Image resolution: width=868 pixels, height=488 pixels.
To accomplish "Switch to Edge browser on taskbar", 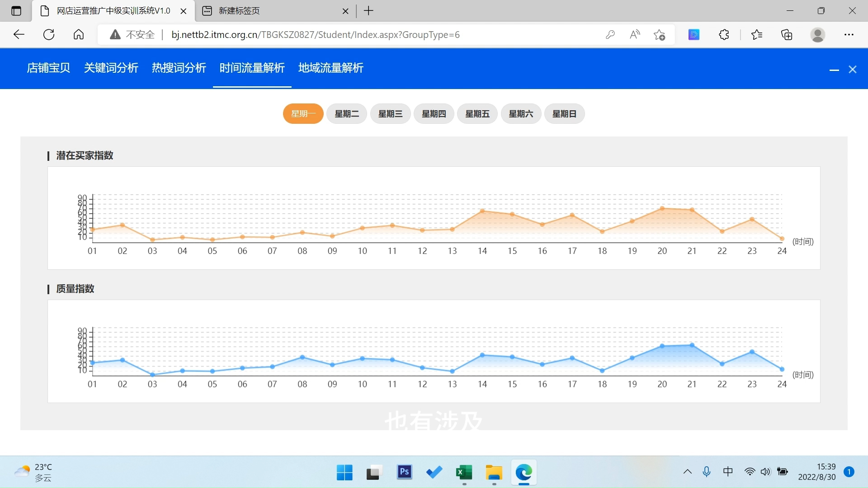I will (x=524, y=473).
